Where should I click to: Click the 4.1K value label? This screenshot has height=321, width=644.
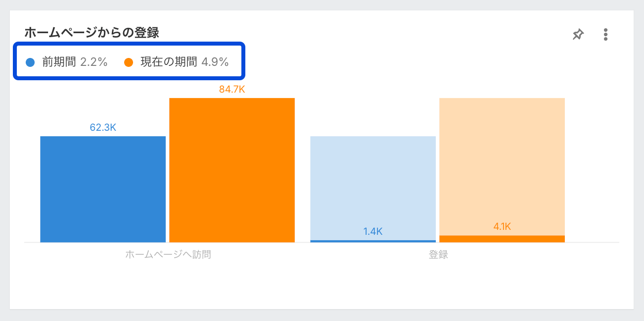pos(502,227)
